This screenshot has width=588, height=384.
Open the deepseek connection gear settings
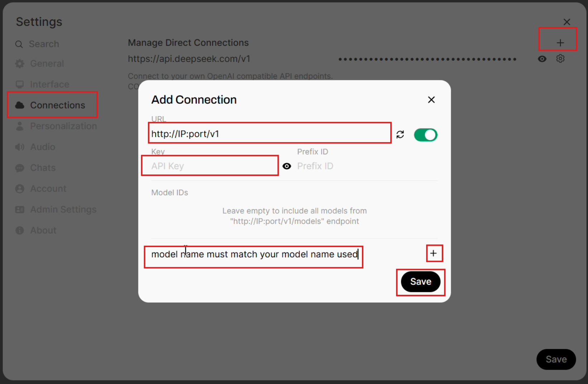point(560,59)
